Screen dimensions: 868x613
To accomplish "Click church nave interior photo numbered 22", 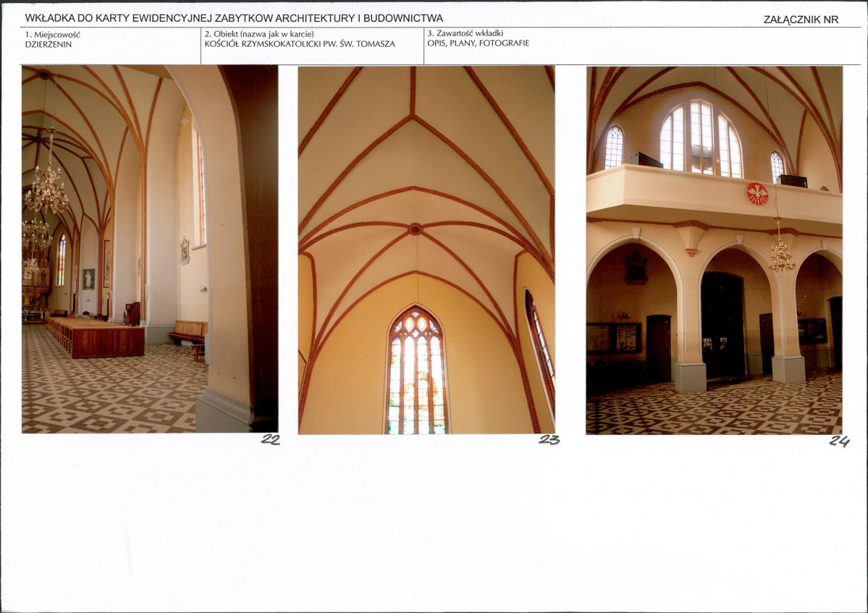I will coord(150,249).
